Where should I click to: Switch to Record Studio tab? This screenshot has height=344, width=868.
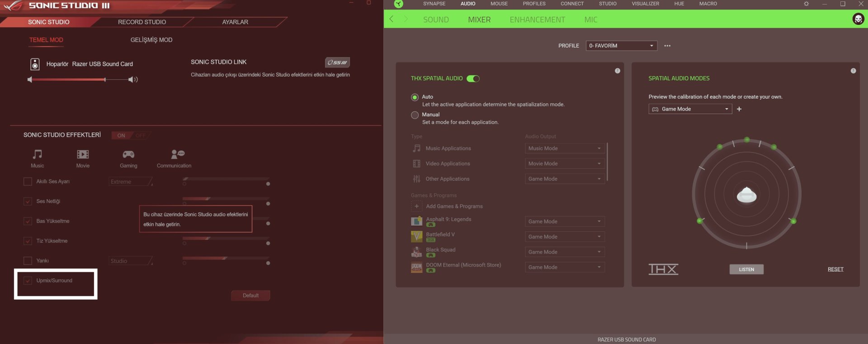pos(142,22)
